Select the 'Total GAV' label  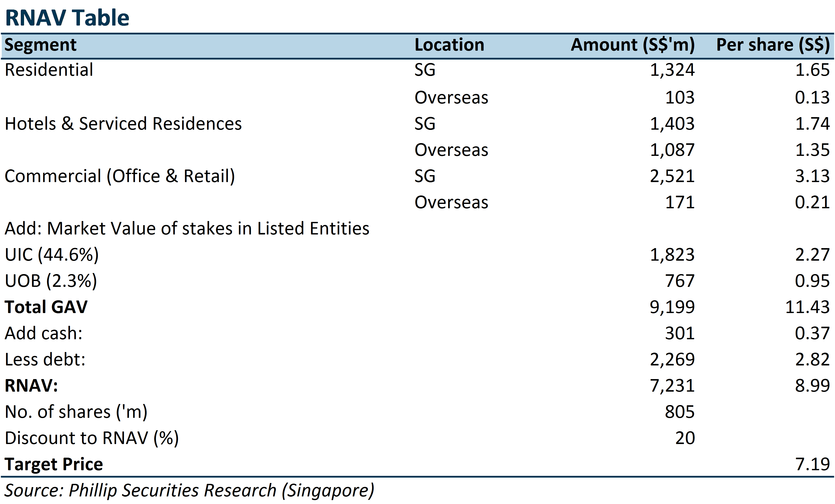click(46, 307)
